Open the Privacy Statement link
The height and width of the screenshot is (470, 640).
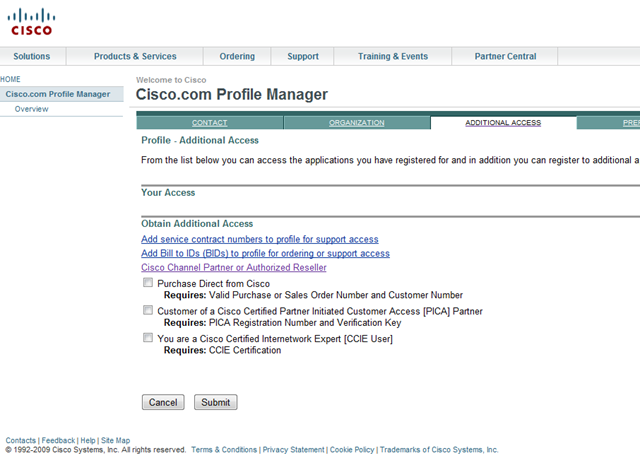(293, 450)
